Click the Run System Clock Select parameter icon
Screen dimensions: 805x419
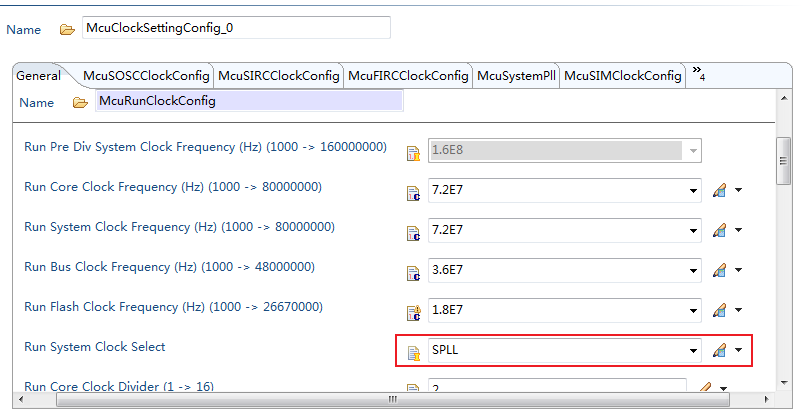[413, 353]
